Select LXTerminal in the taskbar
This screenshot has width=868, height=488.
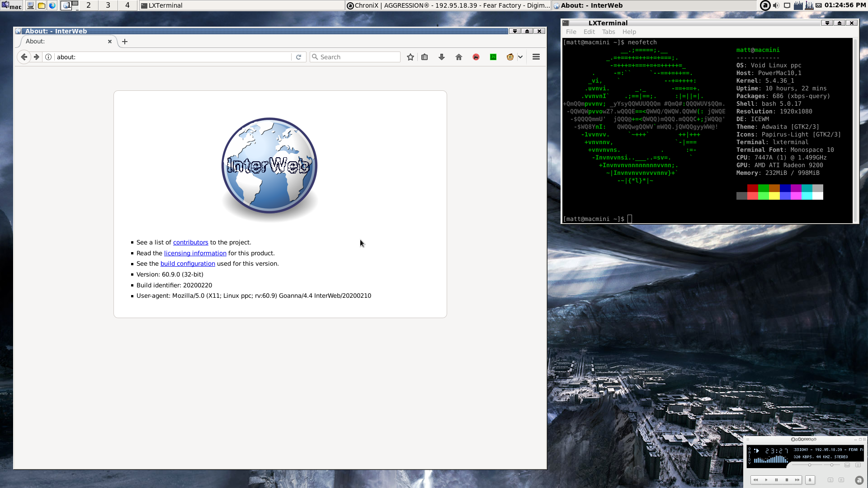tap(242, 5)
